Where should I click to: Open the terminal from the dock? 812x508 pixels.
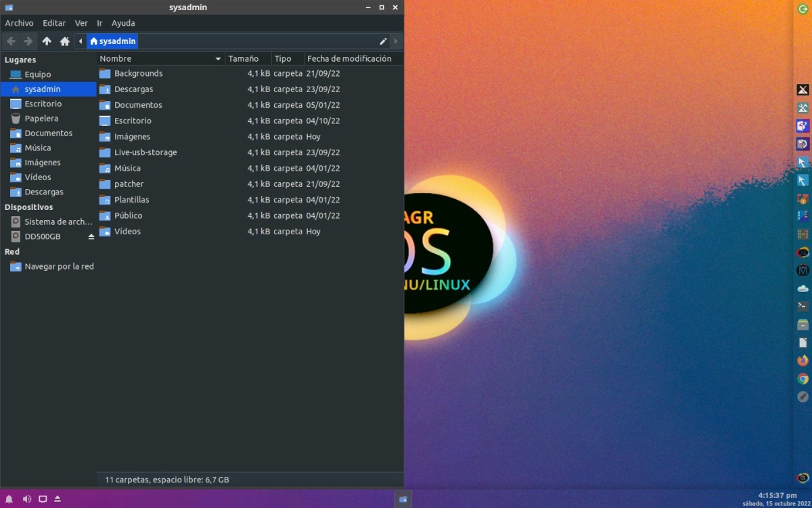tap(803, 306)
